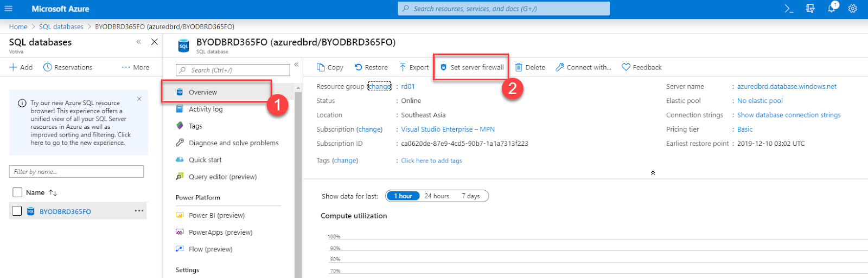Click the Add button
This screenshot has width=868, height=278.
point(21,67)
